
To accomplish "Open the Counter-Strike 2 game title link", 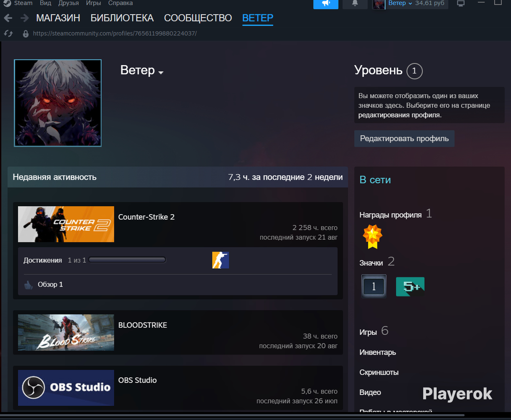I will tap(146, 217).
